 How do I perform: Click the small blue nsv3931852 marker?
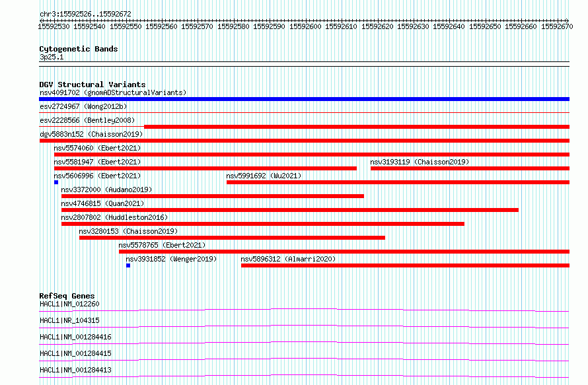[x=128, y=265]
